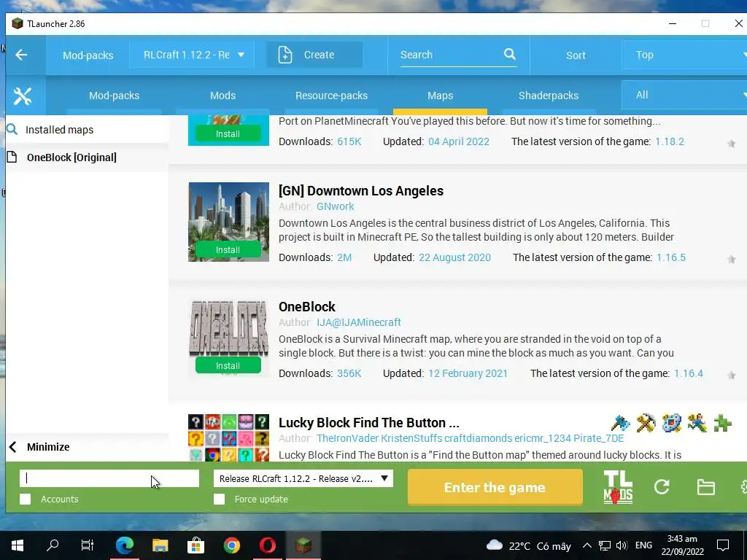The image size is (747, 560).
Task: Open the Resource-packs tab
Action: click(332, 96)
